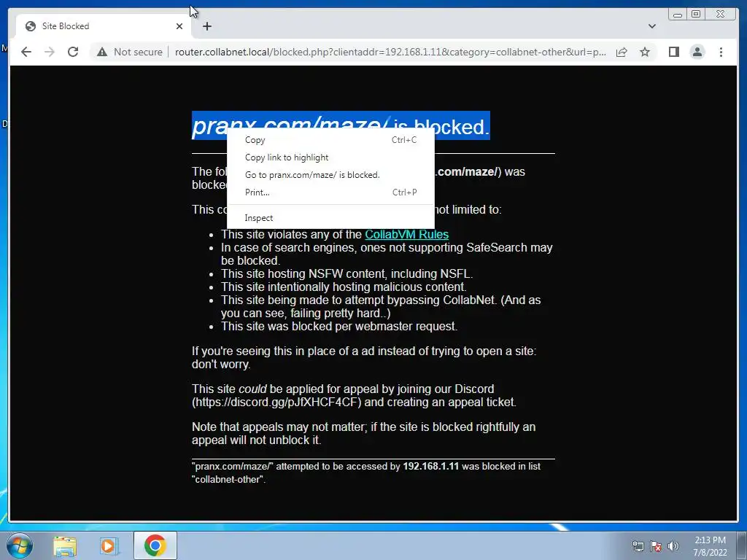Viewport: 747px width, 560px height.
Task: Click the Not secure warning icon
Action: 102,52
